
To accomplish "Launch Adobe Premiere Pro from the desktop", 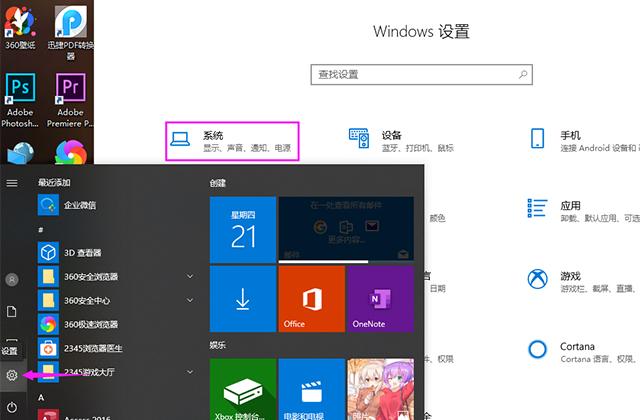I will click(70, 100).
